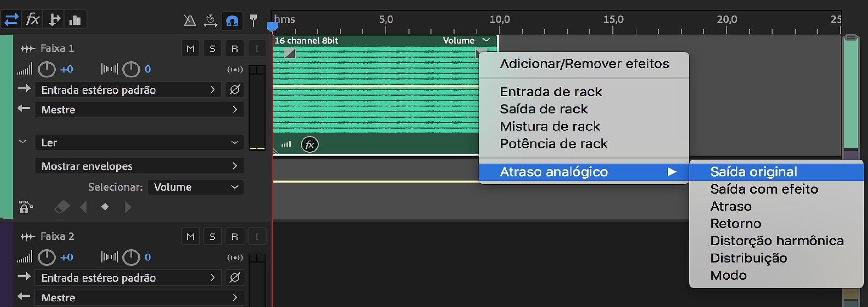Open the 'Selecionar: Volume' dropdown
This screenshot has height=307, width=868.
point(196,187)
